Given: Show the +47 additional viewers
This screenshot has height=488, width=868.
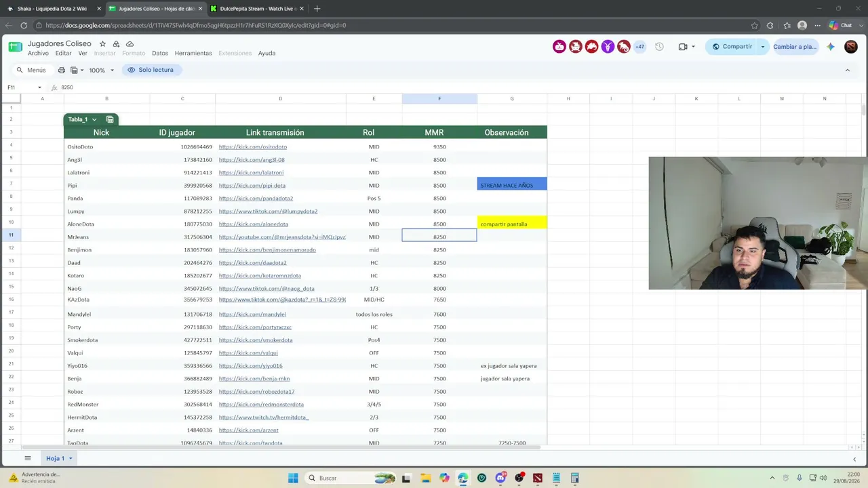Looking at the screenshot, I should pos(639,47).
